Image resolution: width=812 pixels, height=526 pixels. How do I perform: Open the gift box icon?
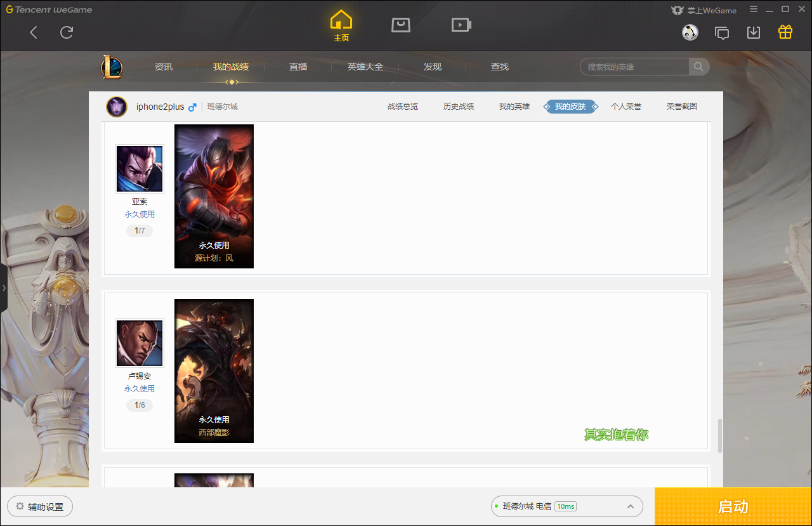(x=785, y=32)
